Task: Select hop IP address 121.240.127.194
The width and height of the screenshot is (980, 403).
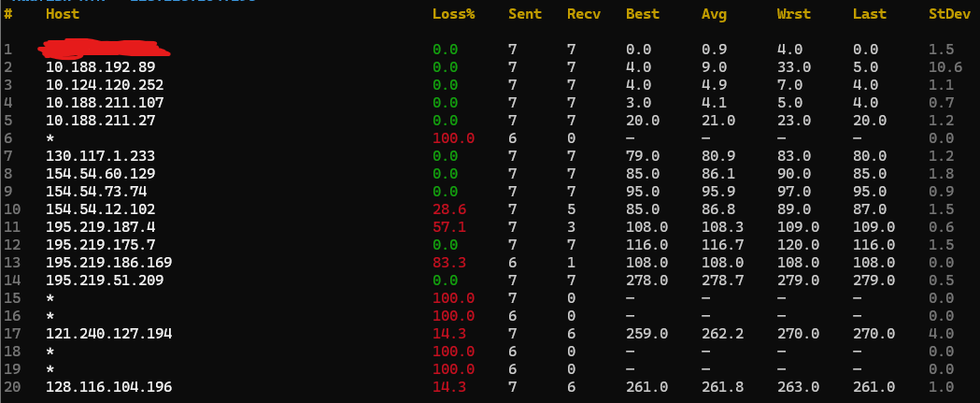Action: 108,334
